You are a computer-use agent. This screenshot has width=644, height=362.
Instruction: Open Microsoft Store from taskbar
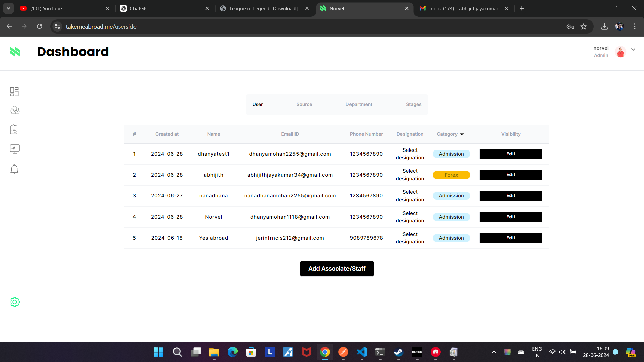coord(251,352)
